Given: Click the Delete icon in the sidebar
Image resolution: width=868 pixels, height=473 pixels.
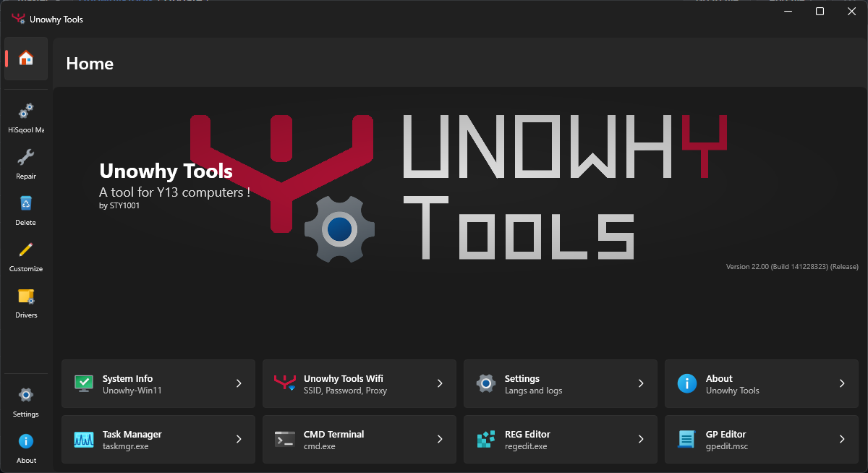Looking at the screenshot, I should pos(25,207).
